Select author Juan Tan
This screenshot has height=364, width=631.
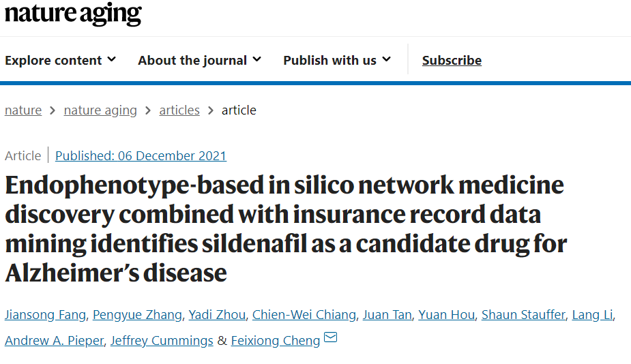pyautogui.click(x=387, y=314)
